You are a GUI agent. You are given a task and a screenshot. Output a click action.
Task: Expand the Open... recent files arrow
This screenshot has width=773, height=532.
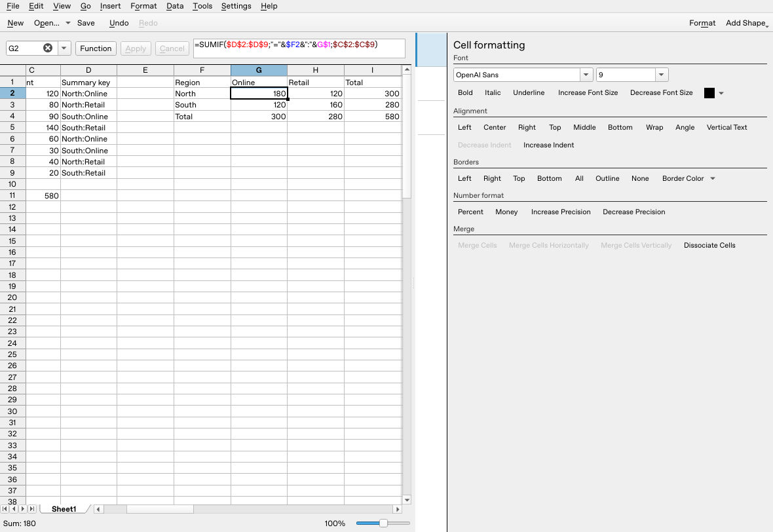click(68, 23)
